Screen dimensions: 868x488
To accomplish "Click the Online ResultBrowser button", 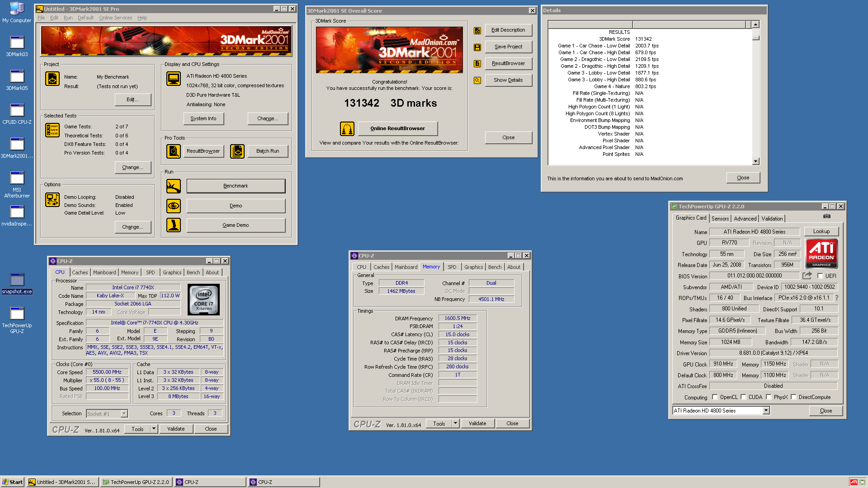I will pyautogui.click(x=398, y=129).
